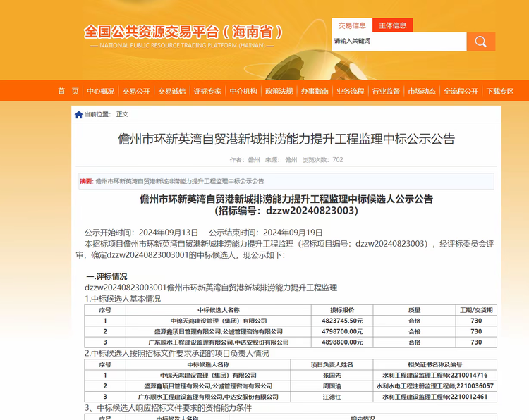The width and height of the screenshot is (529, 420).
Task: Click project leader name 汪德柱
Action: click(x=332, y=397)
